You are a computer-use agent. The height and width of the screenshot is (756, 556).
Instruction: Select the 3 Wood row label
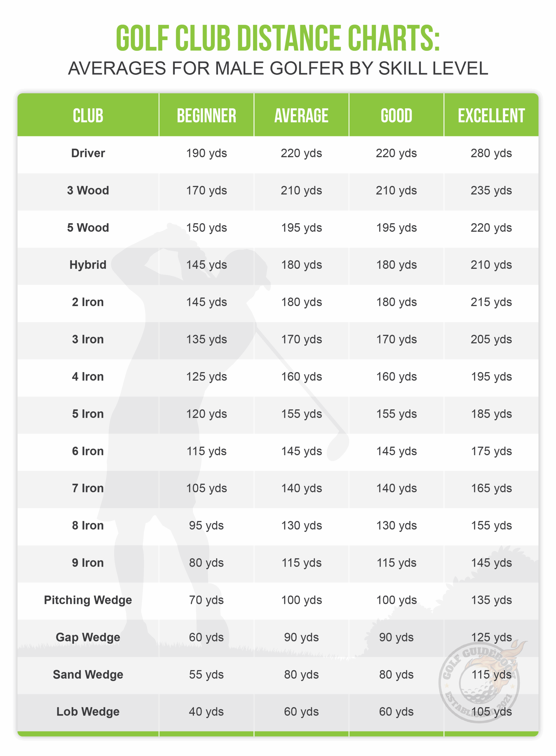(88, 190)
